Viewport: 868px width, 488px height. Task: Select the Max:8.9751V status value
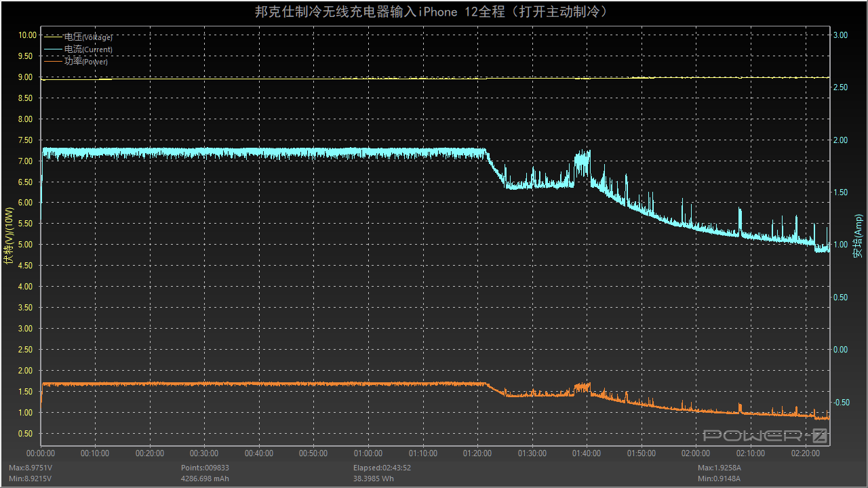30,468
